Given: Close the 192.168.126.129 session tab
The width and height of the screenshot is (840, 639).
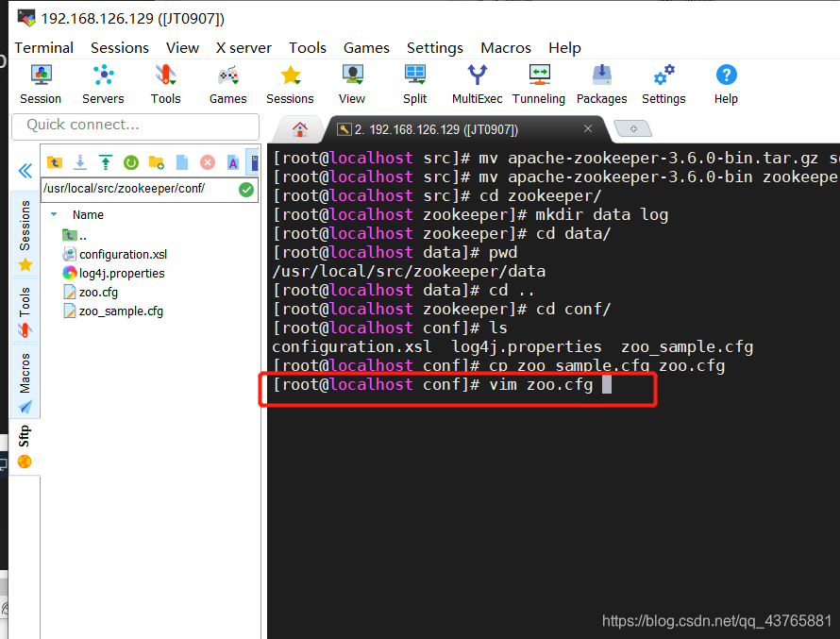Looking at the screenshot, I should point(588,128).
